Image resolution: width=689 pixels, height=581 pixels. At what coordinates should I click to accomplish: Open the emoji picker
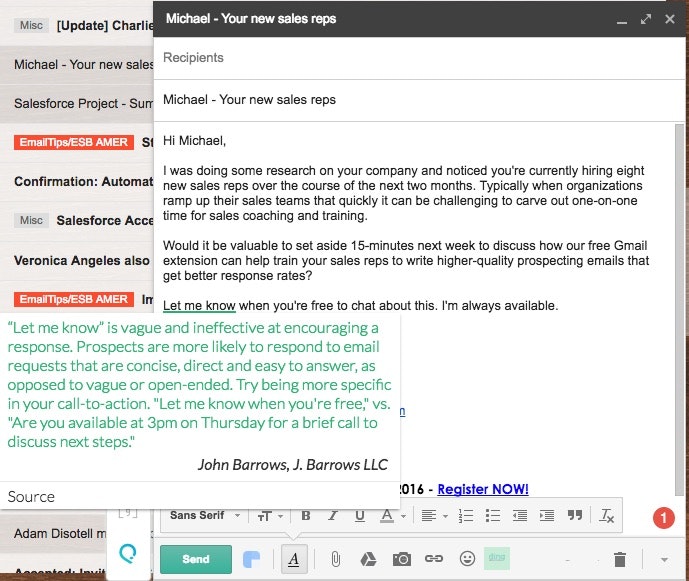[467, 559]
